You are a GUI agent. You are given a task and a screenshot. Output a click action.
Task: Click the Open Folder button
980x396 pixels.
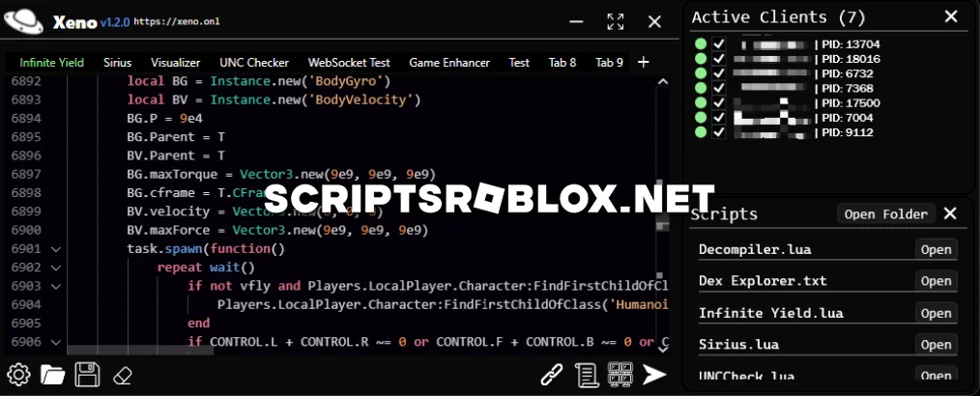coord(885,214)
